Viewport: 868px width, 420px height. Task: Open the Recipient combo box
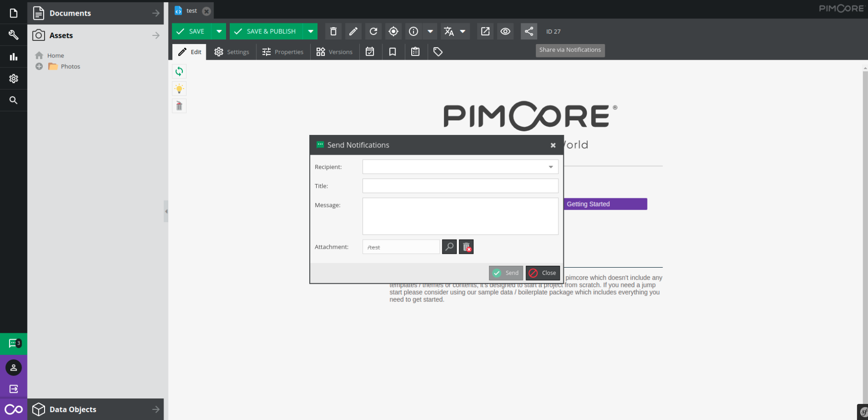460,167
